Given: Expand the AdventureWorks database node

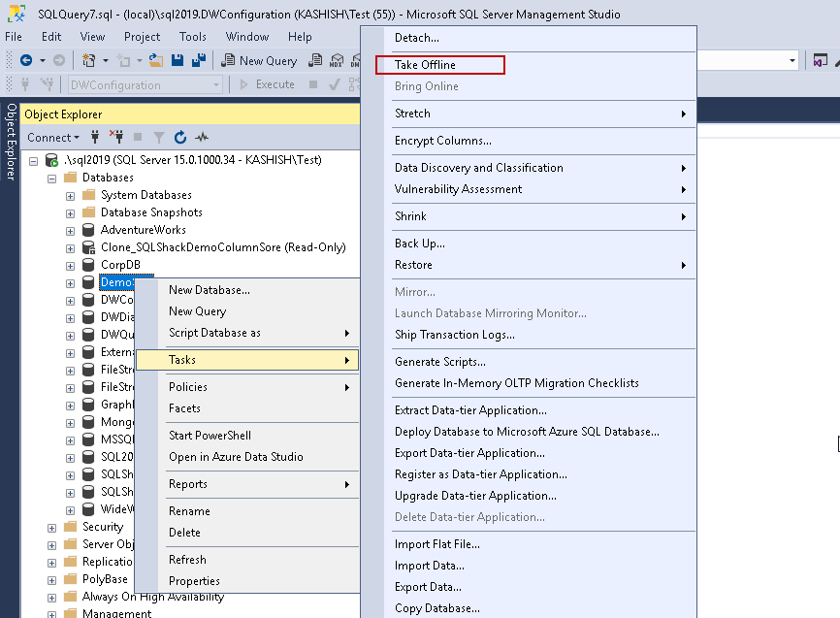Looking at the screenshot, I should (70, 231).
